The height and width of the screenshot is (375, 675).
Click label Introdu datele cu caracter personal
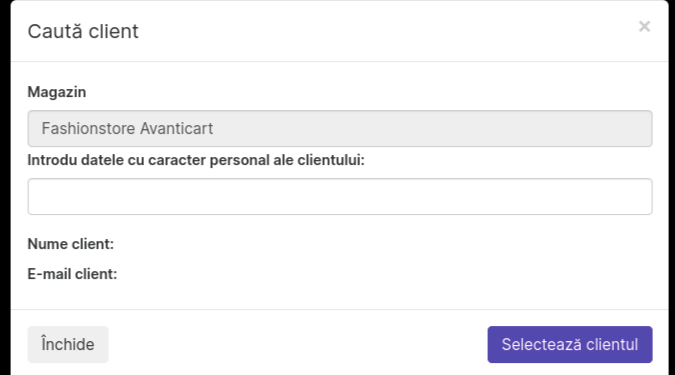(x=196, y=160)
